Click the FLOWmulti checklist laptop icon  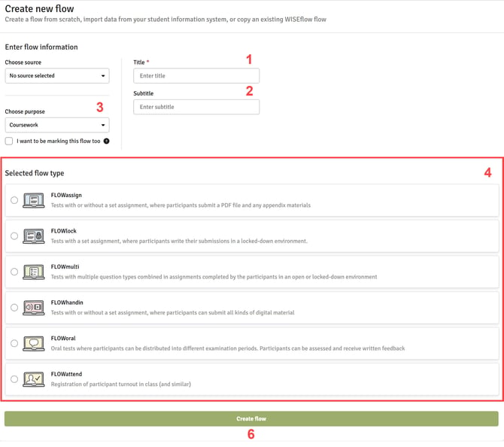click(x=34, y=272)
